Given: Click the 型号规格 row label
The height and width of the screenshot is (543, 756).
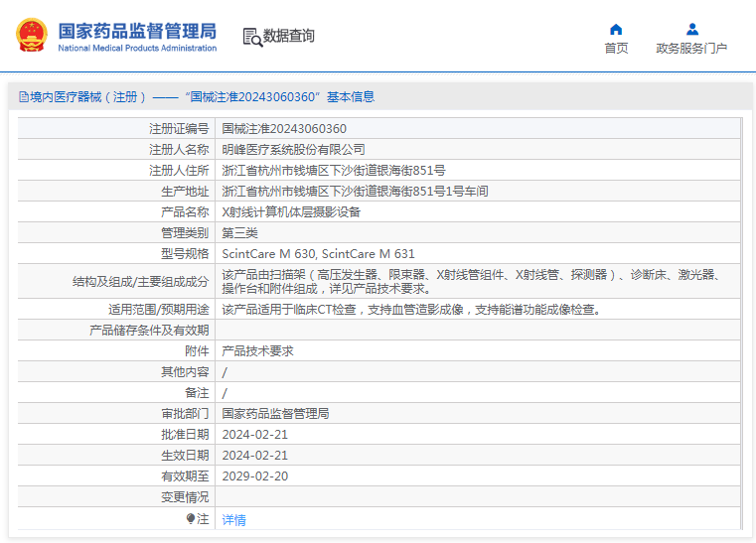Looking at the screenshot, I should tap(185, 254).
